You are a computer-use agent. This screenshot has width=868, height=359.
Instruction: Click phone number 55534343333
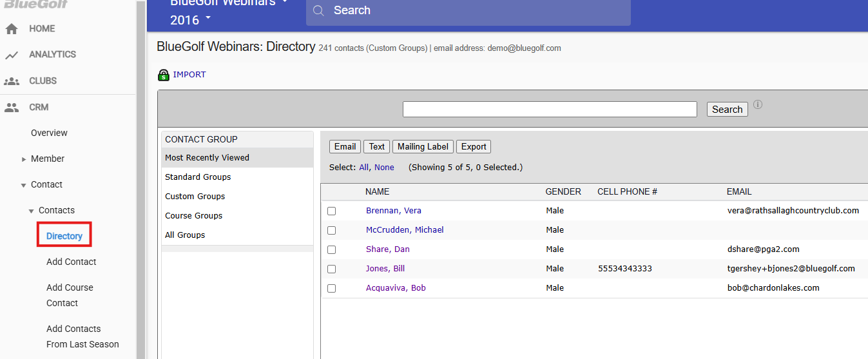[625, 269]
